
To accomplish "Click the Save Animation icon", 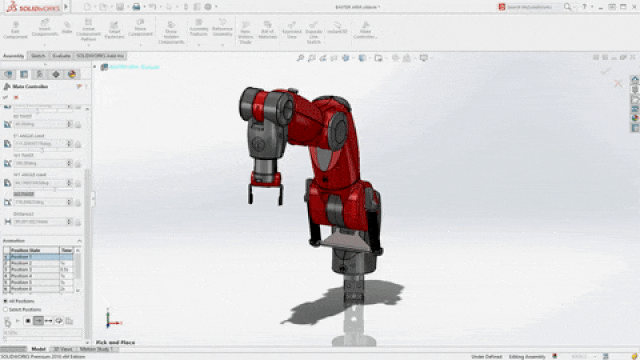I will [x=69, y=321].
